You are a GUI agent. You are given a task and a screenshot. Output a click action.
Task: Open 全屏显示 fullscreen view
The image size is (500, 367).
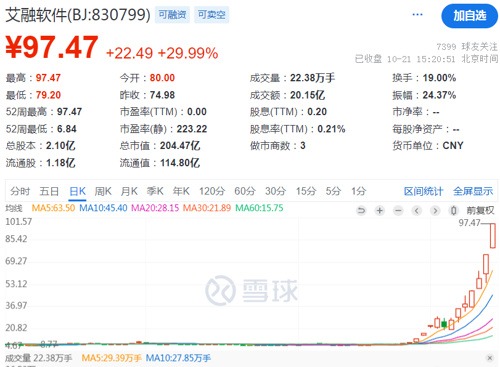click(x=473, y=191)
